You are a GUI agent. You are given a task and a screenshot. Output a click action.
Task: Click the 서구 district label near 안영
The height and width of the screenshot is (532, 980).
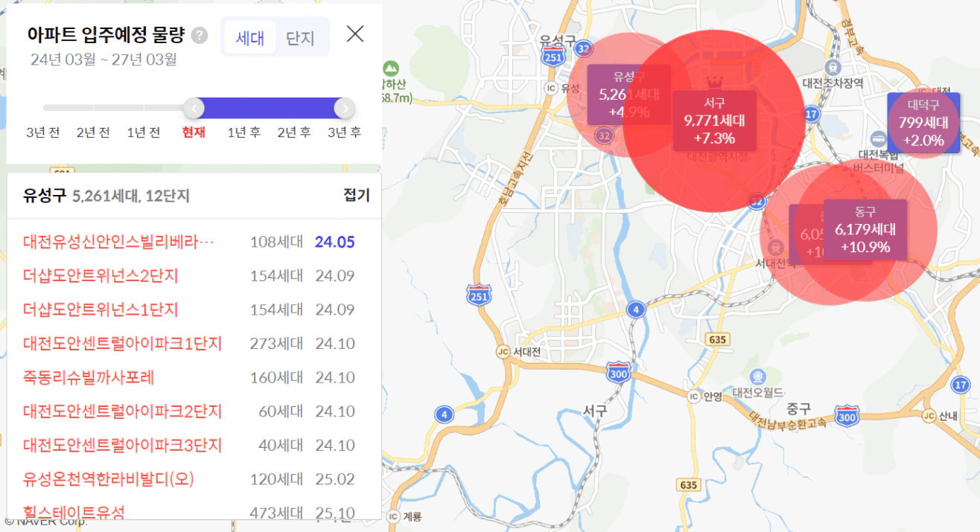coord(595,410)
